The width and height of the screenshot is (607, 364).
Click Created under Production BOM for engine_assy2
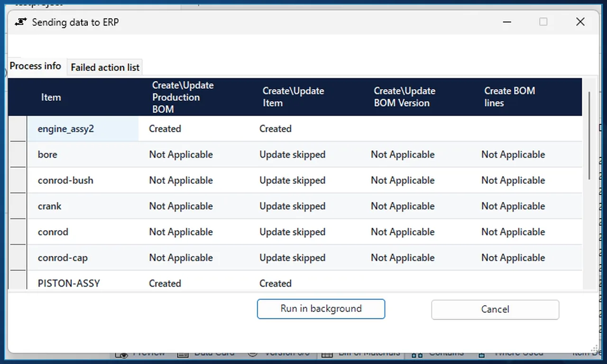(165, 129)
